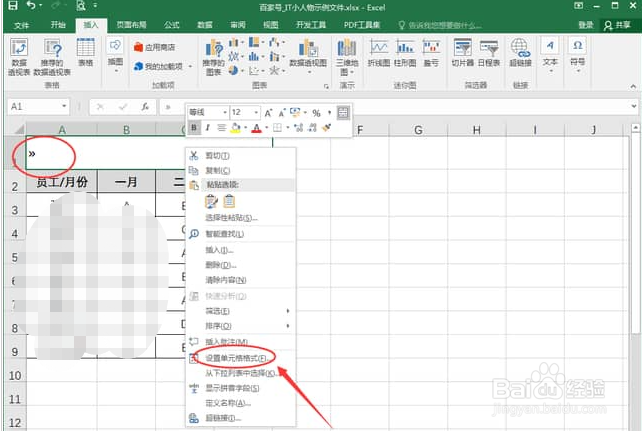
Task: Expand the formula bar arrow at far right
Action: [x=634, y=107]
